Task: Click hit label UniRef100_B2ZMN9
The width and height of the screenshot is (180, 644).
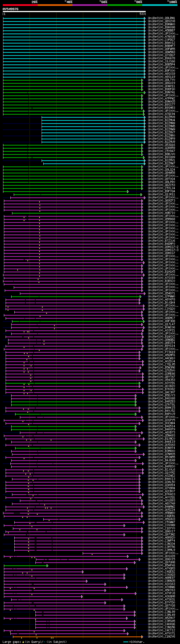Action: [x=161, y=123]
